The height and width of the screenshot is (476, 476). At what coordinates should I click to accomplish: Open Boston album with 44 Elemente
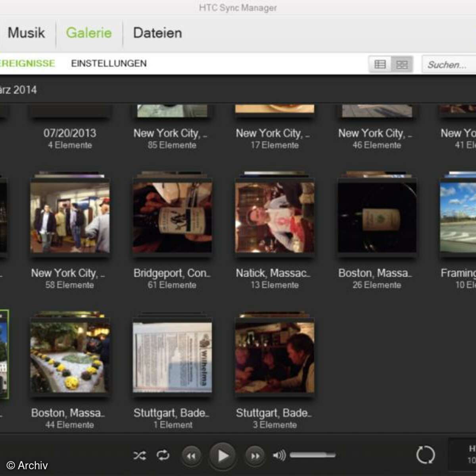[x=70, y=357]
